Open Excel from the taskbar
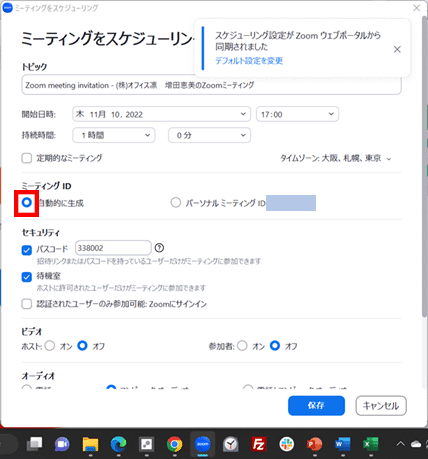Viewport: 428px width, 459px height. [x=371, y=444]
